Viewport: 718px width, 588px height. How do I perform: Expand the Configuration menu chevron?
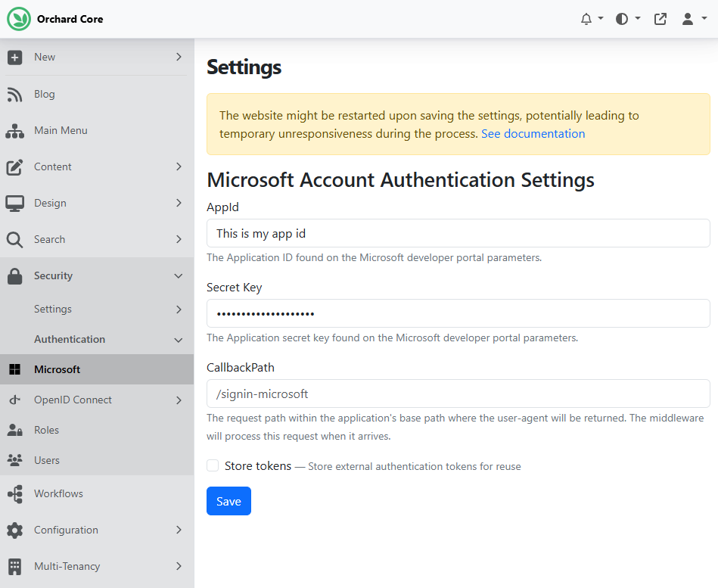tap(179, 530)
